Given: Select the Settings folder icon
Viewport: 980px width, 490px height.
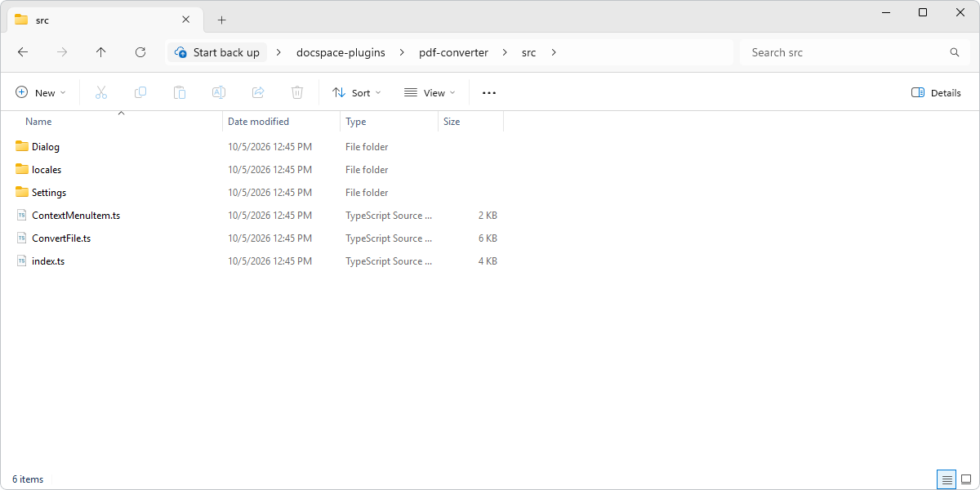Looking at the screenshot, I should click(x=22, y=193).
